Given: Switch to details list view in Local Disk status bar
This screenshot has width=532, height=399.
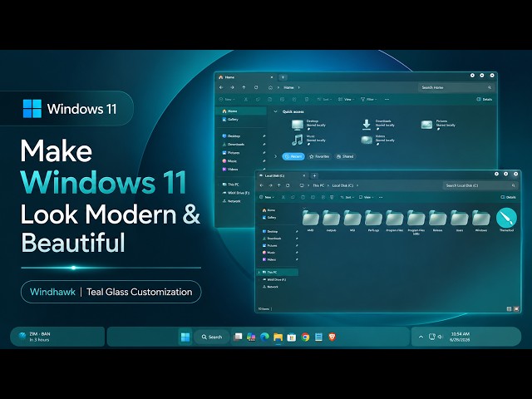Looking at the screenshot, I should (509, 308).
